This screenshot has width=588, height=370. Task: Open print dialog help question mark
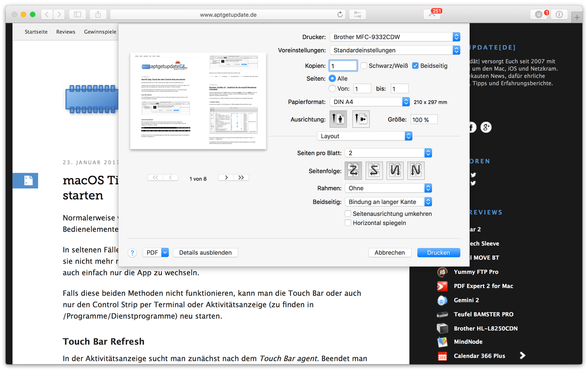point(132,253)
